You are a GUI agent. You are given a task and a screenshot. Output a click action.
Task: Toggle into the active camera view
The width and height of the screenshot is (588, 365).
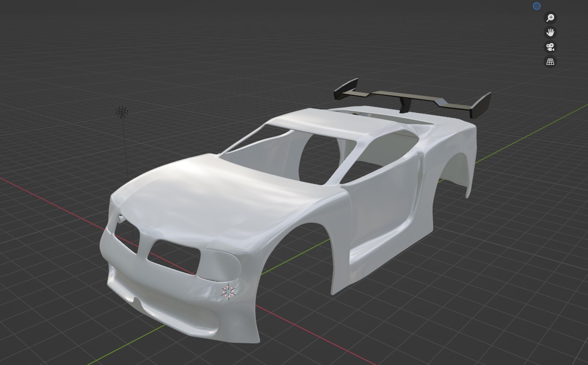click(550, 47)
